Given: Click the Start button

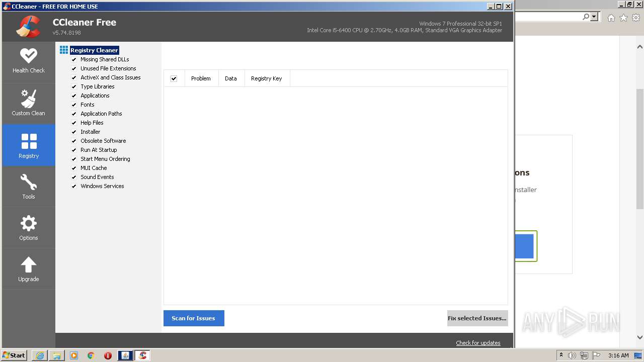Looking at the screenshot, I should coord(14,355).
